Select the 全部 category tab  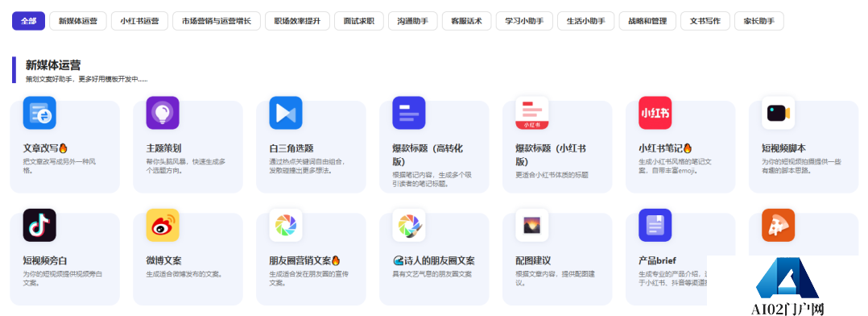(29, 21)
